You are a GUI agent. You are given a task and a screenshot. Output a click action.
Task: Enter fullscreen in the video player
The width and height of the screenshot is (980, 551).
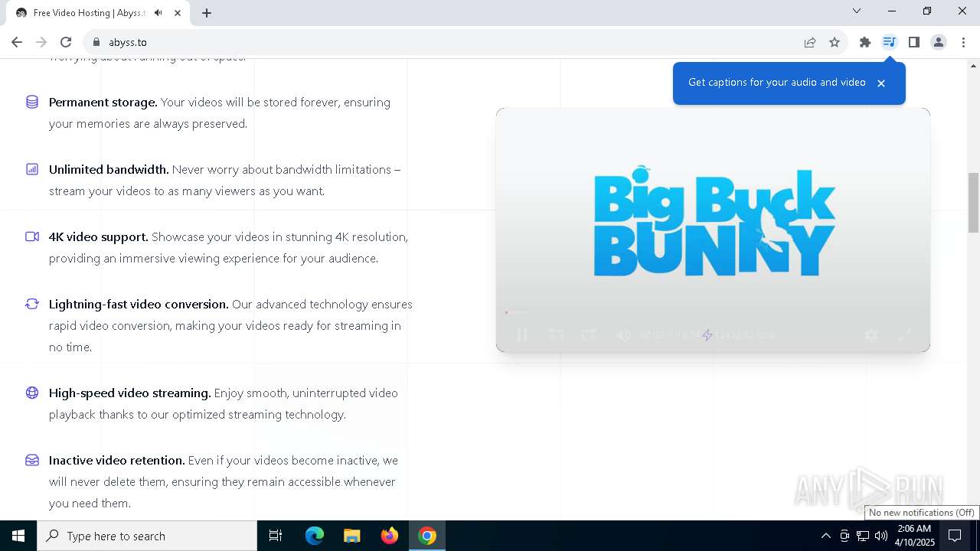pyautogui.click(x=905, y=335)
